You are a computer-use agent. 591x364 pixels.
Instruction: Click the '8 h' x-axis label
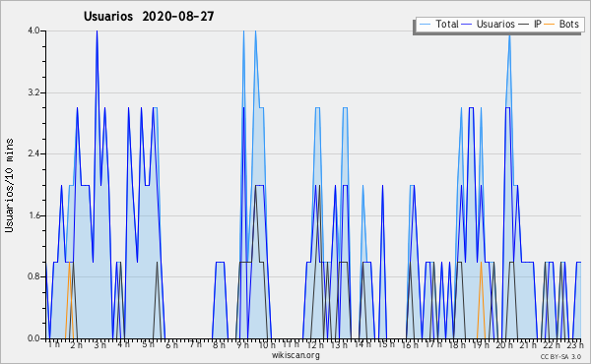[x=219, y=344]
